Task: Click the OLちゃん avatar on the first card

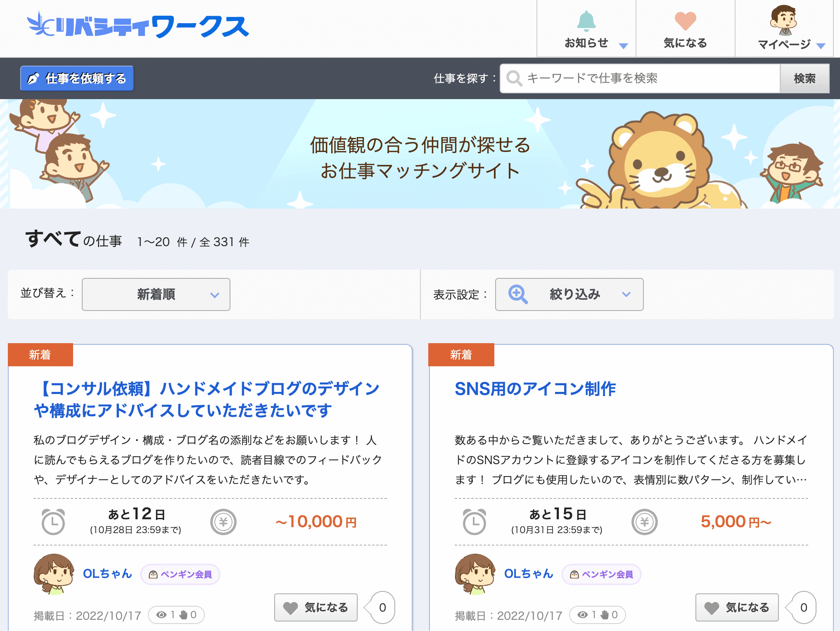Action: [x=54, y=574]
